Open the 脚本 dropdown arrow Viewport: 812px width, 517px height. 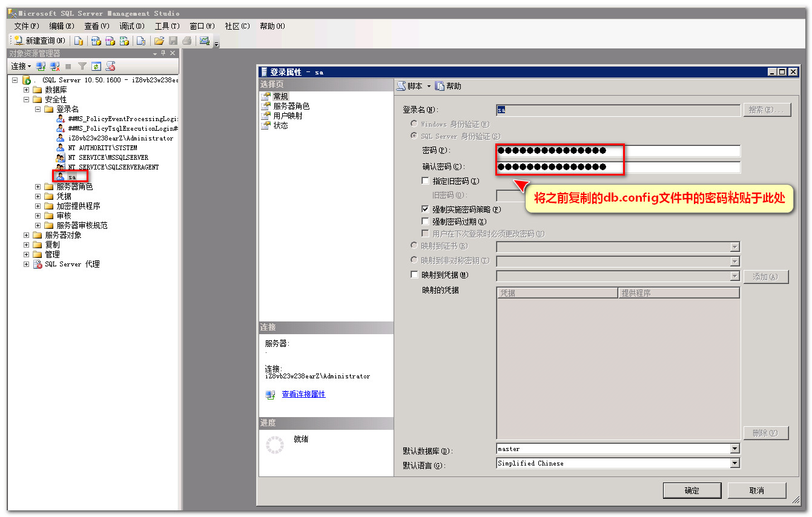coord(429,86)
